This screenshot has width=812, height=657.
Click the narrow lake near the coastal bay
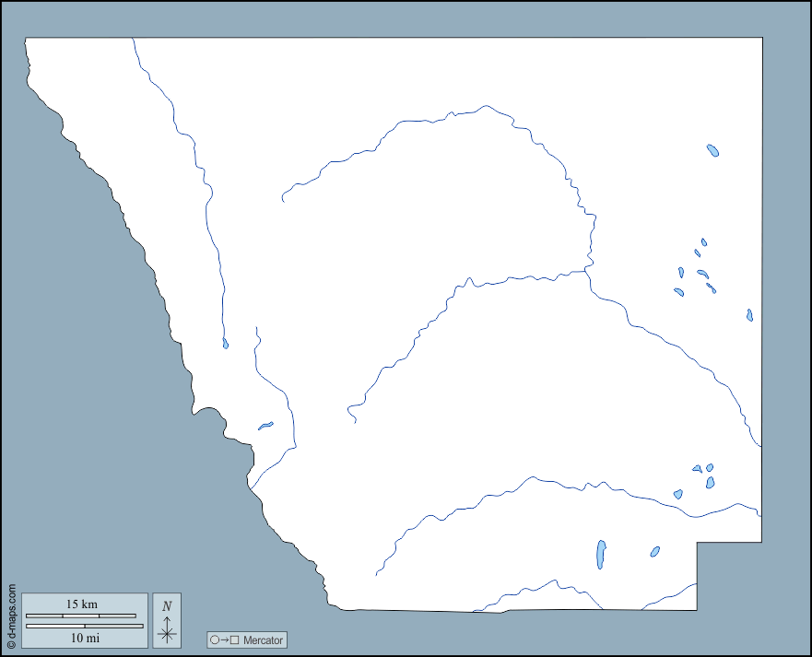coord(265,426)
